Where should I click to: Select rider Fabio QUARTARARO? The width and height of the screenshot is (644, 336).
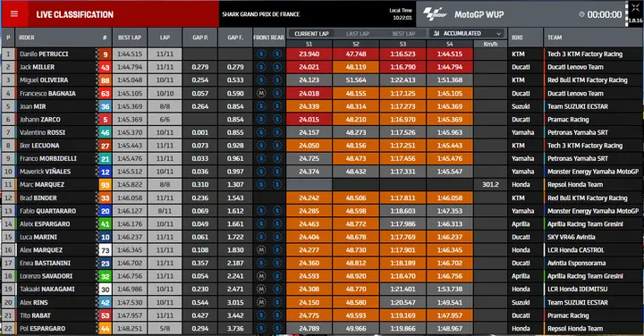click(47, 211)
